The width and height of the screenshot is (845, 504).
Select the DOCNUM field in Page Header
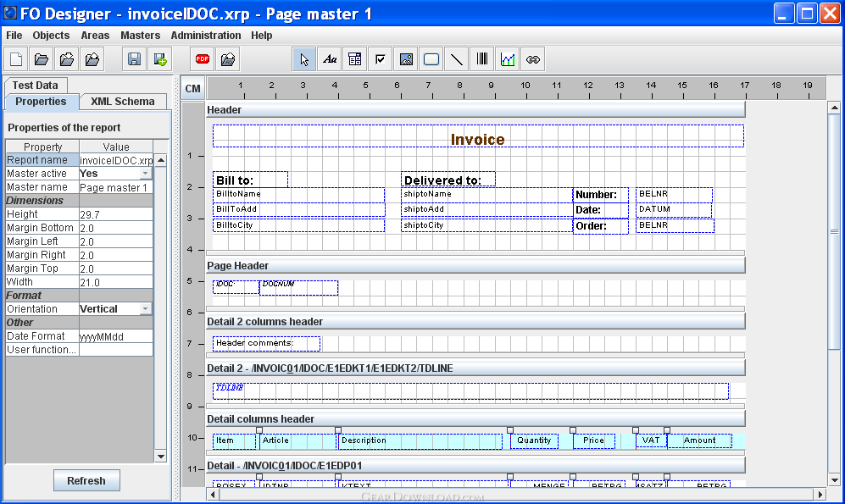click(298, 287)
